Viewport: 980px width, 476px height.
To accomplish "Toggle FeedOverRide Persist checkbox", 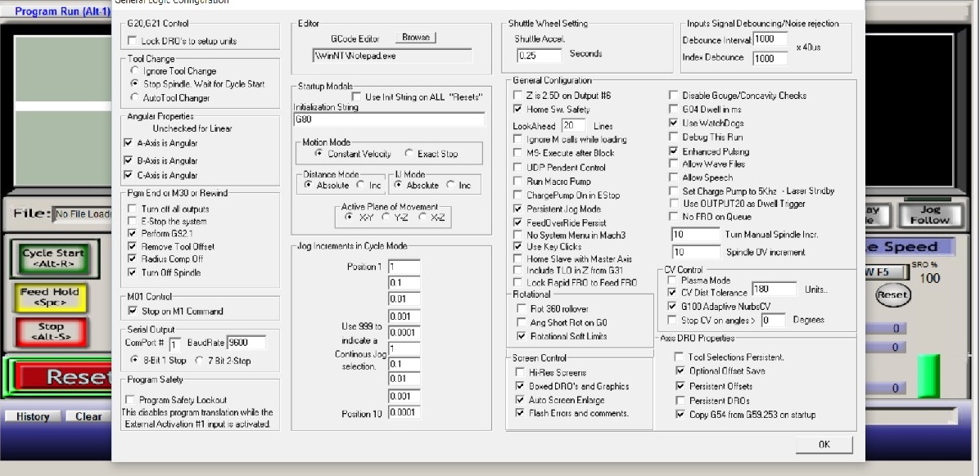I will [x=517, y=222].
